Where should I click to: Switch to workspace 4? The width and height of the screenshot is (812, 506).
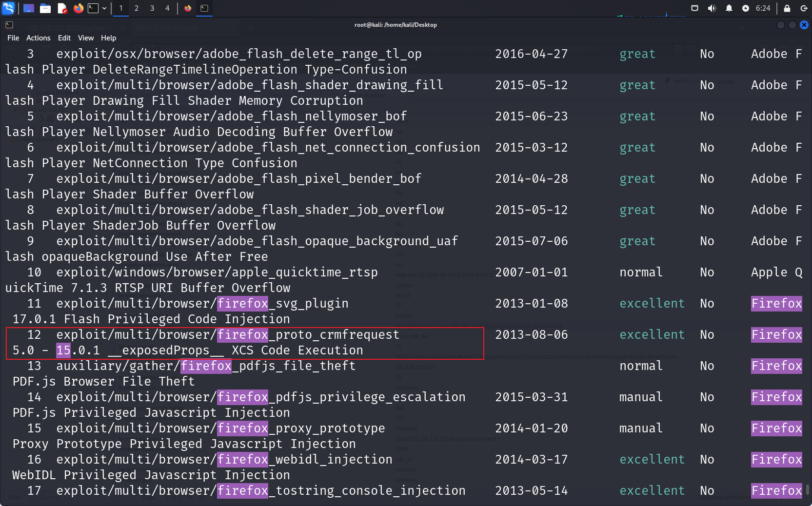[167, 8]
